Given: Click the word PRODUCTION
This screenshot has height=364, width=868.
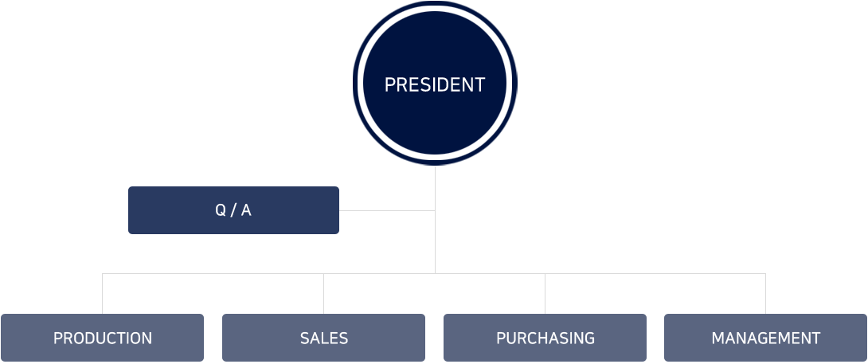Looking at the screenshot, I should coord(103,338).
